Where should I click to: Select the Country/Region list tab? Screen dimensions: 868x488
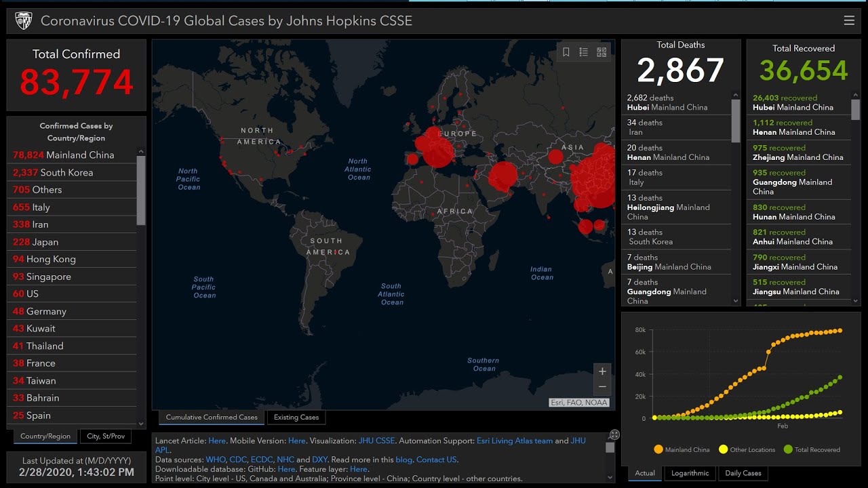pyautogui.click(x=45, y=436)
